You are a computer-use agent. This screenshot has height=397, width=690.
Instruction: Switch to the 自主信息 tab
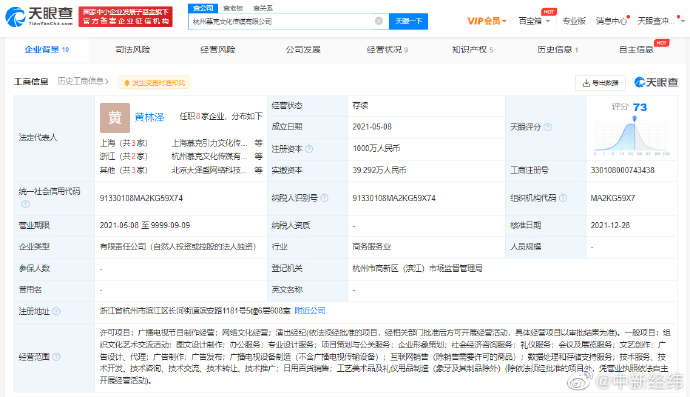pyautogui.click(x=636, y=50)
